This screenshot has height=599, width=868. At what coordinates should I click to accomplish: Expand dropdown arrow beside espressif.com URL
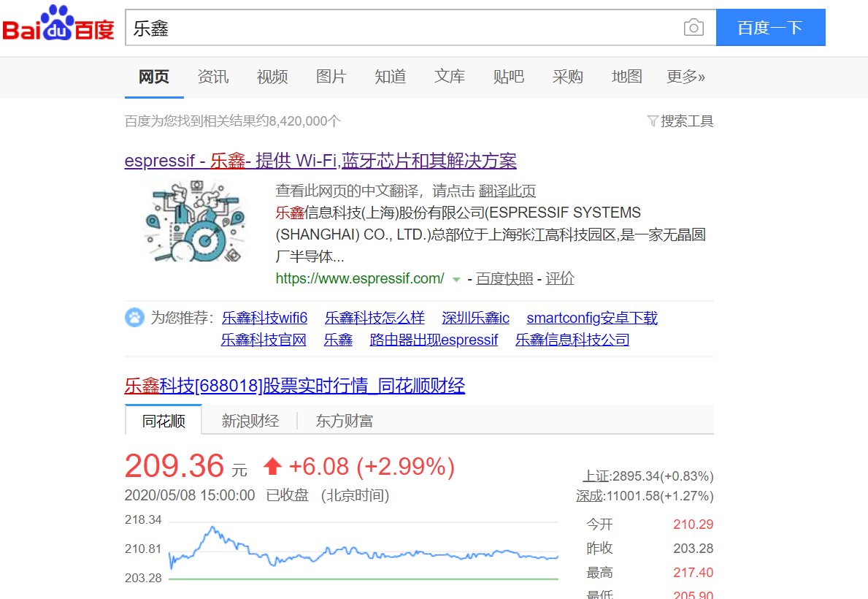(x=456, y=279)
